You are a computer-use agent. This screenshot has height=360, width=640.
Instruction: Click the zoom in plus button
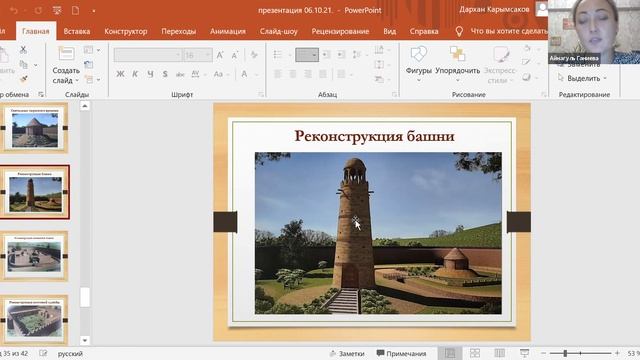click(617, 353)
